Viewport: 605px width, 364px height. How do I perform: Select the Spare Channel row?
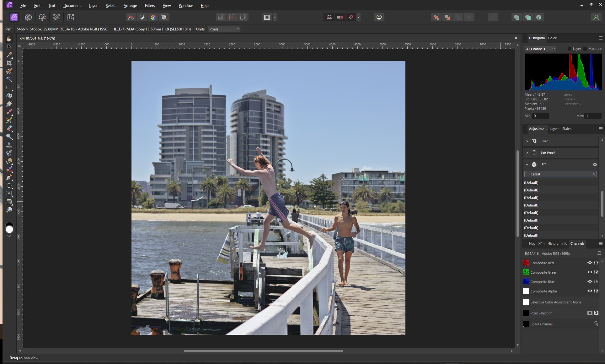click(560, 324)
